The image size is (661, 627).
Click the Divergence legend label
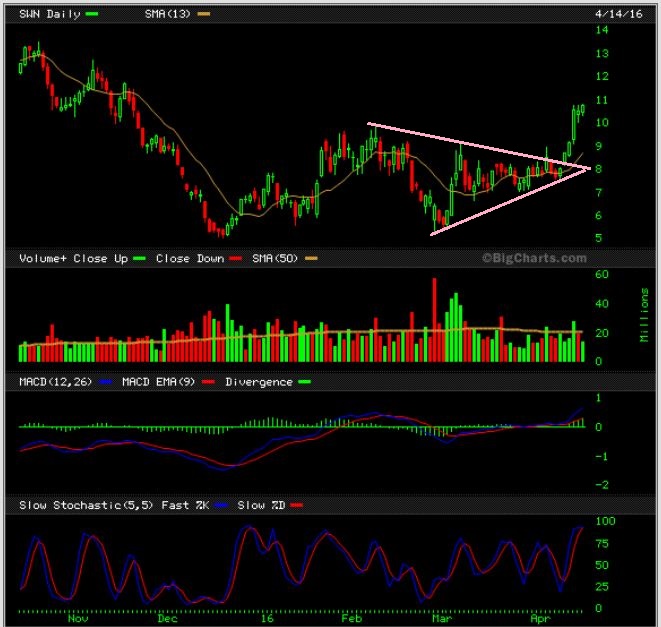259,382
